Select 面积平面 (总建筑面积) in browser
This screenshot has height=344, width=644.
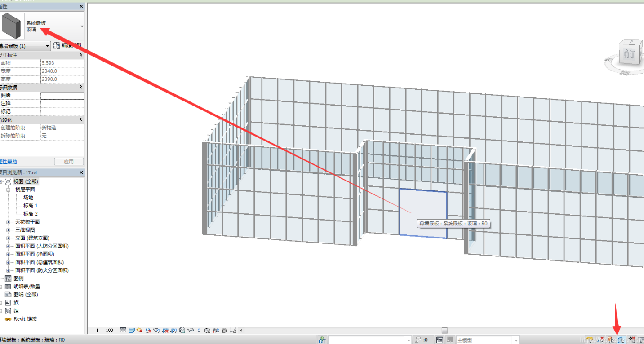coord(40,262)
